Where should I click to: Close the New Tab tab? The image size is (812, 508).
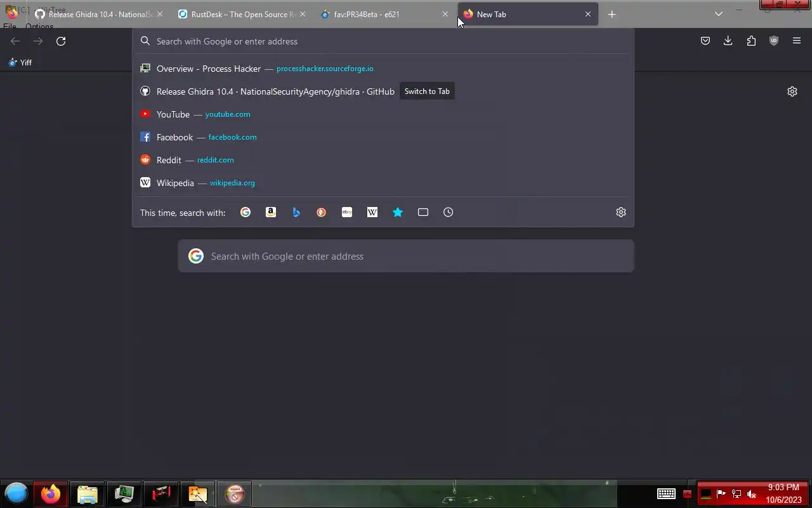tap(588, 14)
